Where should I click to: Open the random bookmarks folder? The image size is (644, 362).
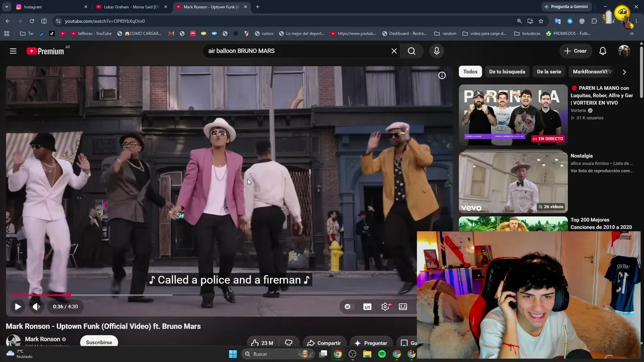click(445, 34)
